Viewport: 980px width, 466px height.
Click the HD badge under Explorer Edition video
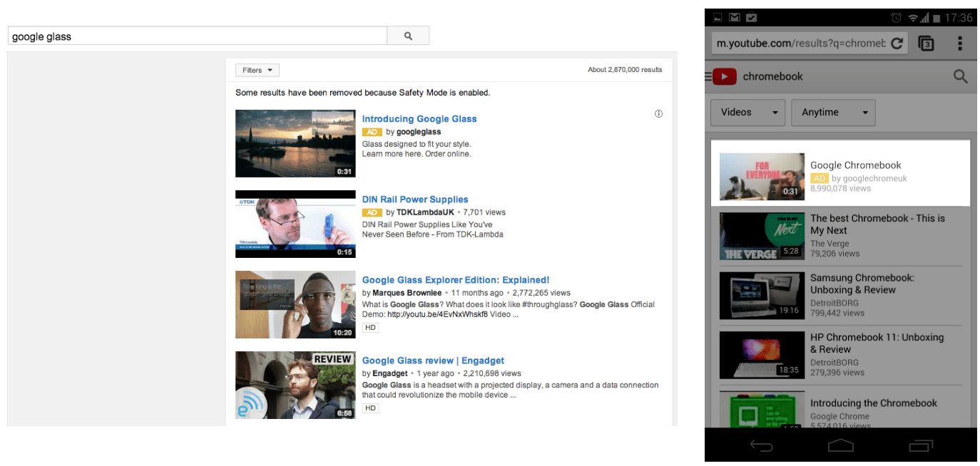[x=370, y=328]
